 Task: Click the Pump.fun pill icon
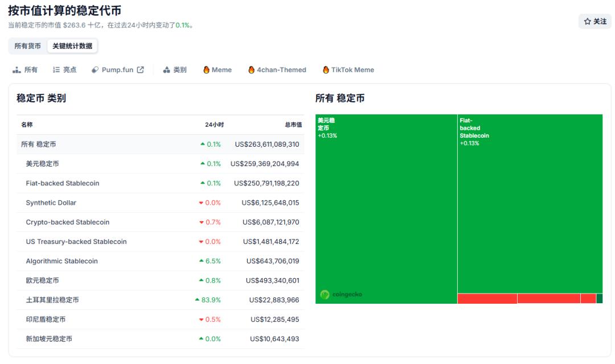click(95, 70)
